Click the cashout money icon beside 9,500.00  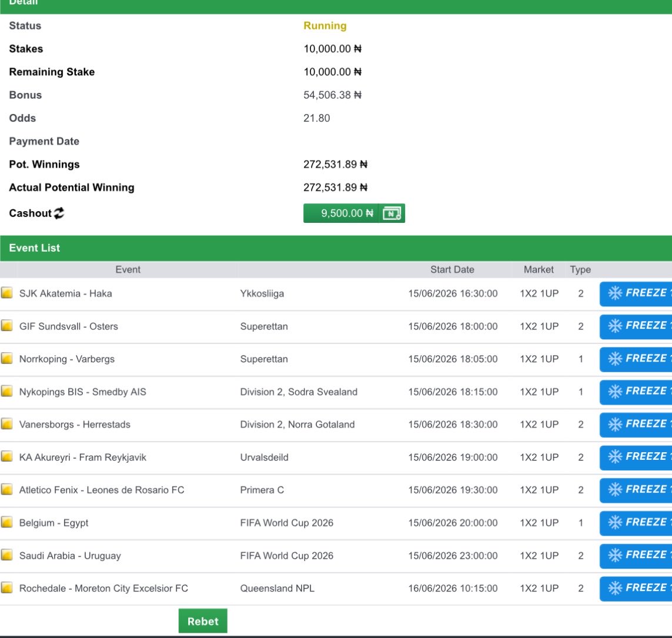392,213
